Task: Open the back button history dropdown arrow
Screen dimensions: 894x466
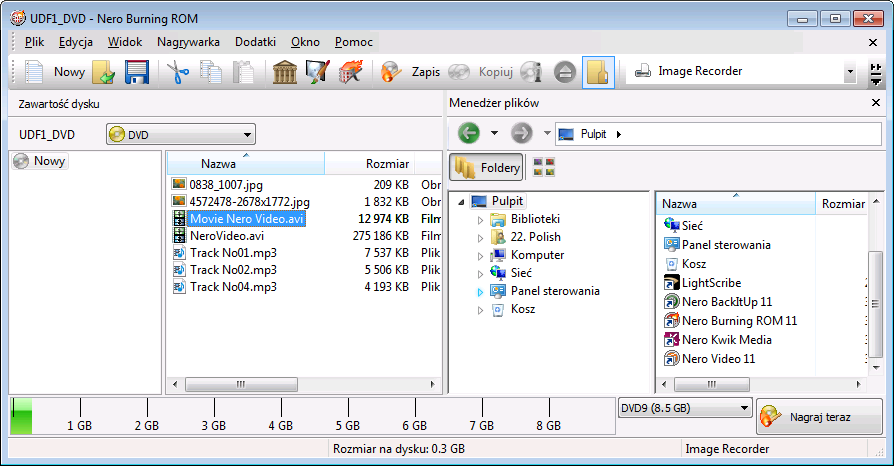Action: click(494, 133)
